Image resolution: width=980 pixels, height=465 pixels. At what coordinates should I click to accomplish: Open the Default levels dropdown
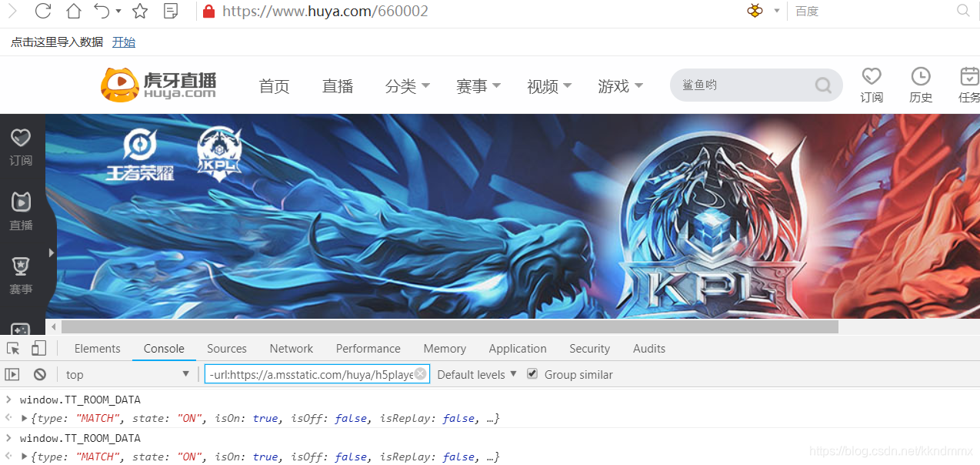click(x=477, y=375)
